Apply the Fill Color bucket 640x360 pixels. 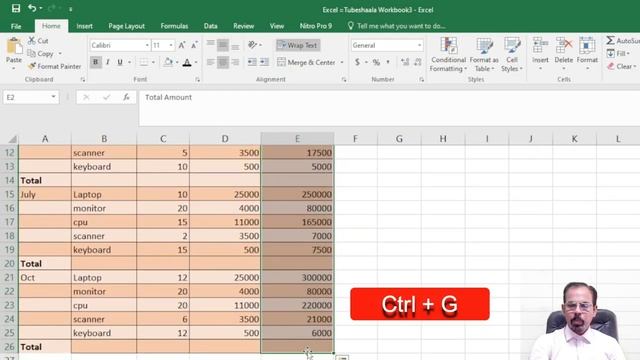168,62
